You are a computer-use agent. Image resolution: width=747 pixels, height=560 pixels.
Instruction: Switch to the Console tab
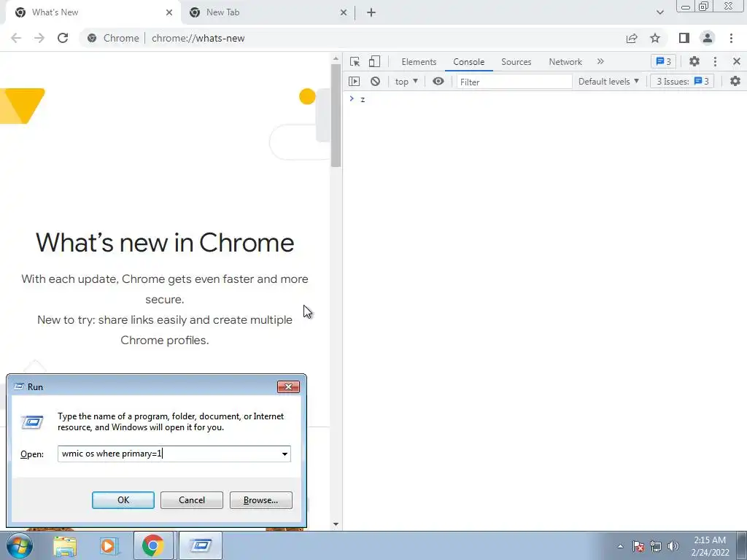[469, 61]
